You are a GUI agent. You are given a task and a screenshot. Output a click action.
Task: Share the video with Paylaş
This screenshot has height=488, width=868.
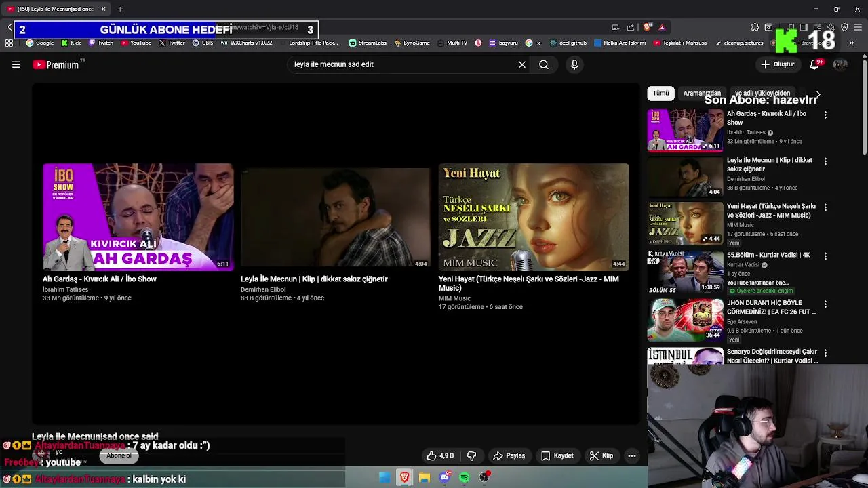click(x=509, y=455)
